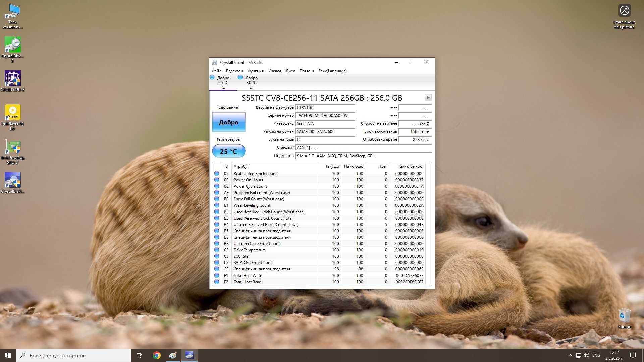Click the supported features field

pyautogui.click(x=363, y=156)
